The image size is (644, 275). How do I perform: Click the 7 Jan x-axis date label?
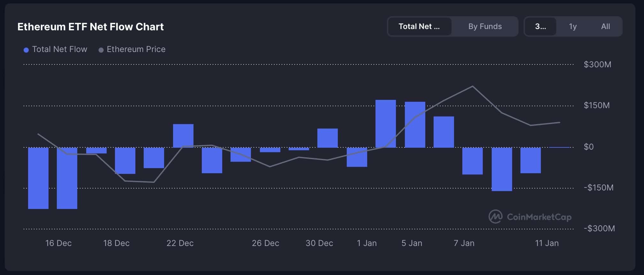tap(464, 243)
